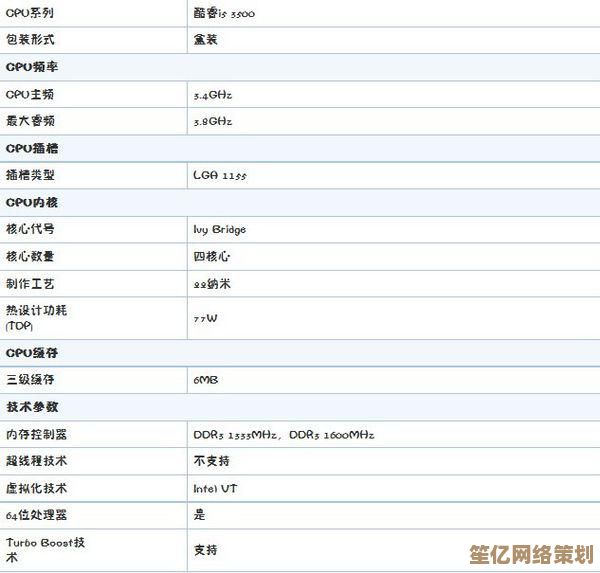Image resolution: width=600 pixels, height=573 pixels.
Task: Click the '是' value for 64-bit
Action: pyautogui.click(x=199, y=514)
